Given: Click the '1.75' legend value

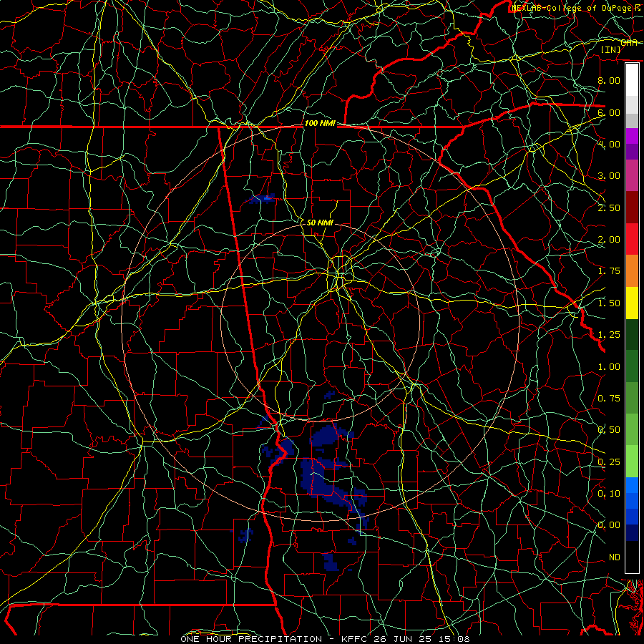Looking at the screenshot, I should point(609,271).
